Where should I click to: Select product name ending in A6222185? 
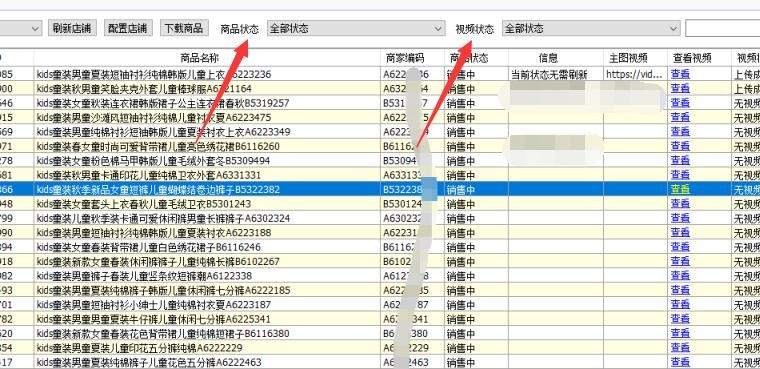pyautogui.click(x=163, y=290)
